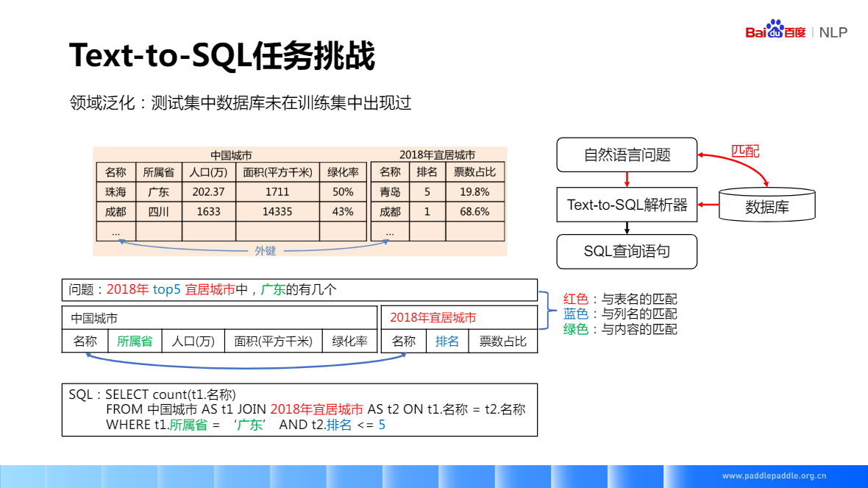The image size is (868, 488).
Task: Click the blue top5 text in the question
Action: (167, 290)
